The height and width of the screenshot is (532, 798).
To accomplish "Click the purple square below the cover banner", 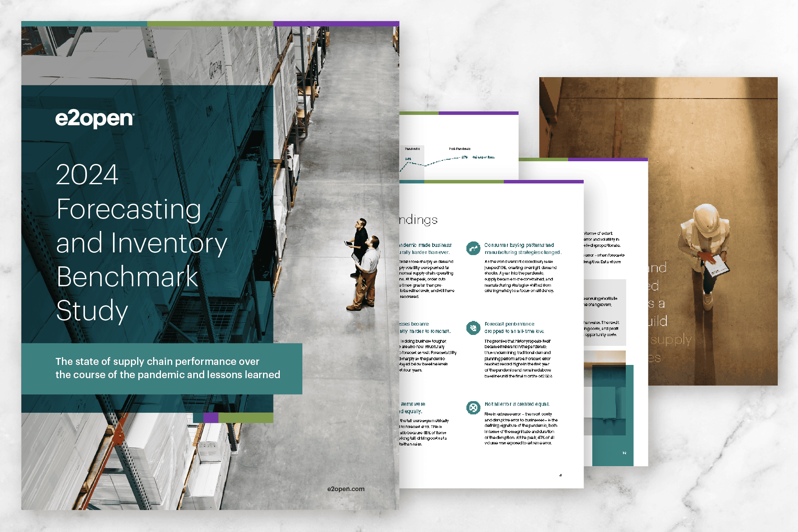I will (x=211, y=417).
